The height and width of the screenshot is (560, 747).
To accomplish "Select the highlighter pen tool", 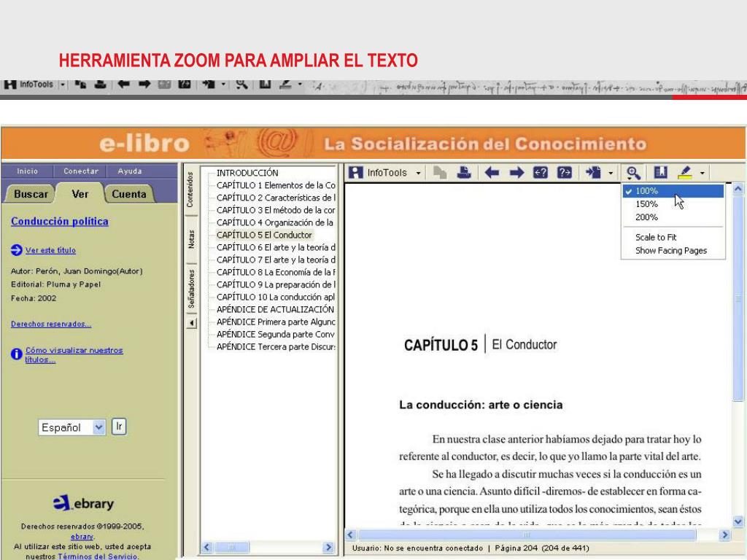I will [x=685, y=173].
